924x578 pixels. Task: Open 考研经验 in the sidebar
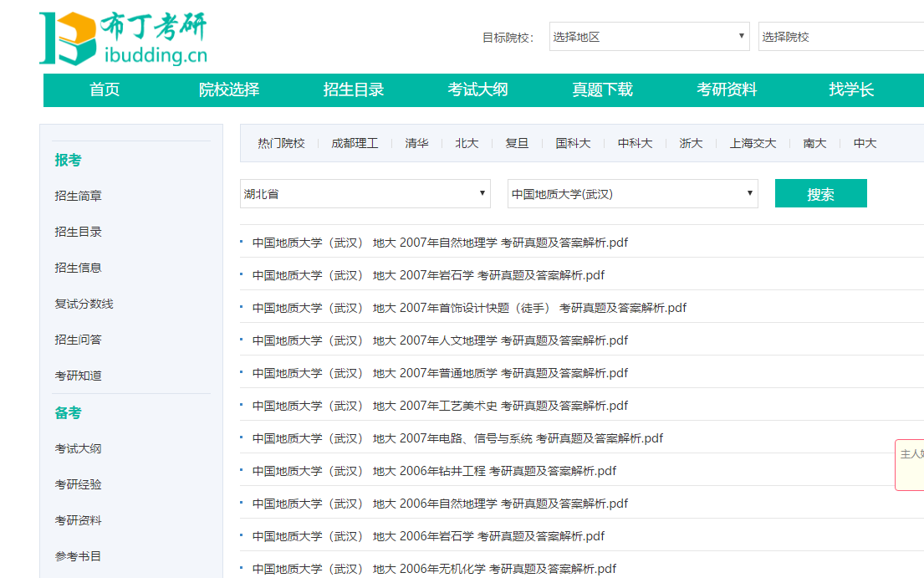click(79, 484)
